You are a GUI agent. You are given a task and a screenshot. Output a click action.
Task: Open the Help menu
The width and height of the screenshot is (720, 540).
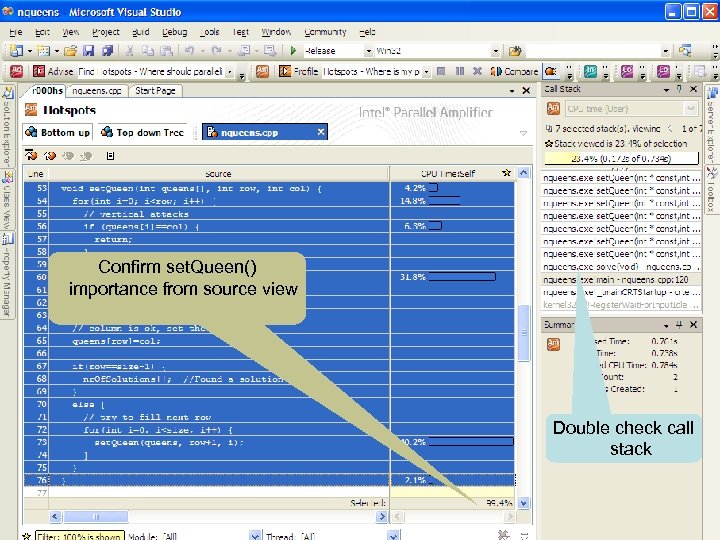[367, 32]
